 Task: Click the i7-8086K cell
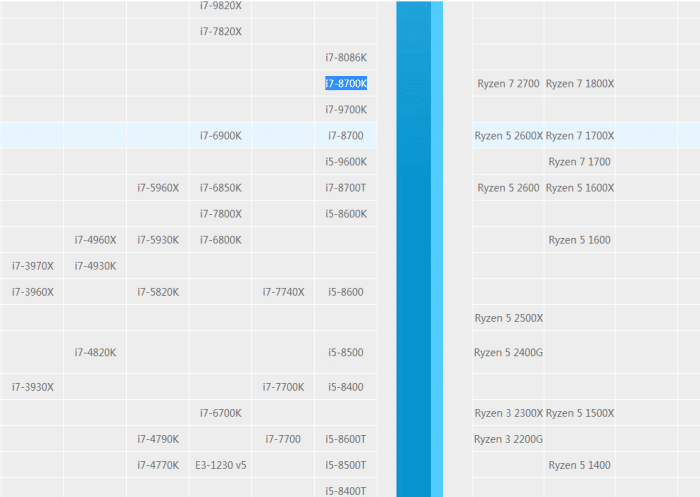[346, 57]
